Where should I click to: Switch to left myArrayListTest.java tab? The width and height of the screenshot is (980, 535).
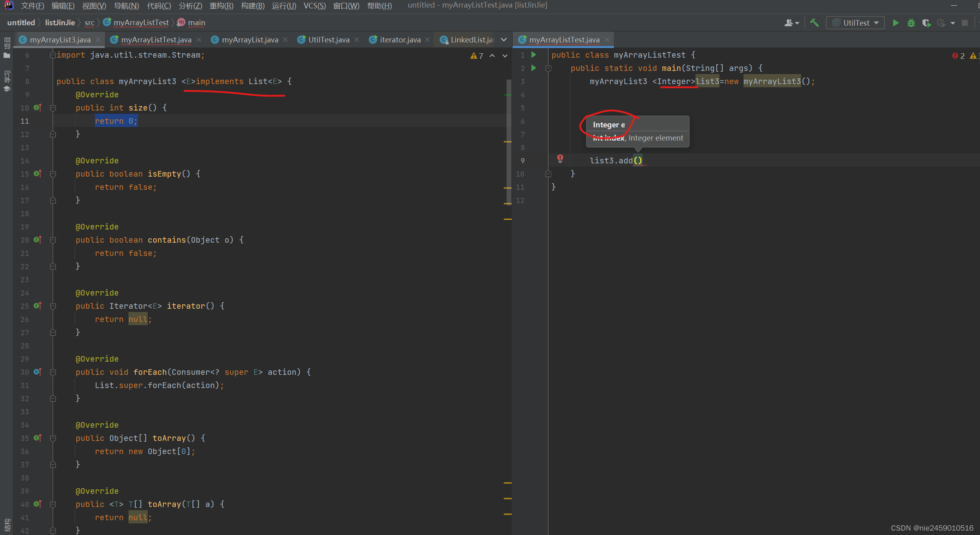pyautogui.click(x=156, y=40)
